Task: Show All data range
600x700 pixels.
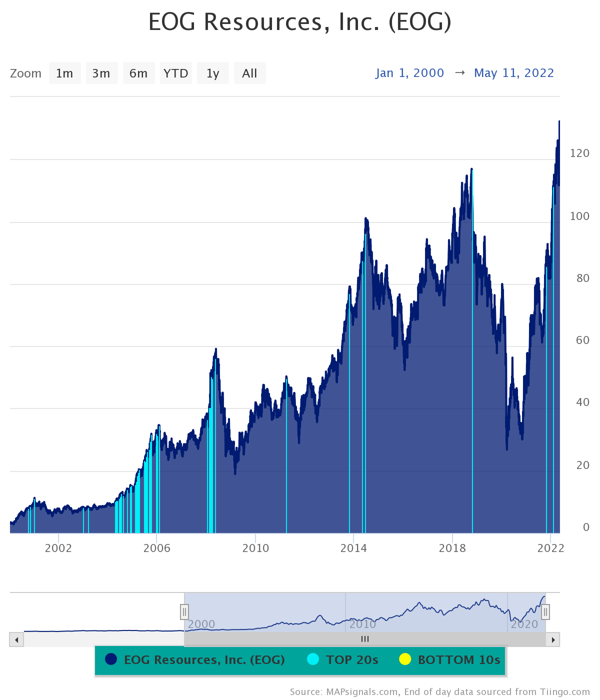Action: click(249, 73)
